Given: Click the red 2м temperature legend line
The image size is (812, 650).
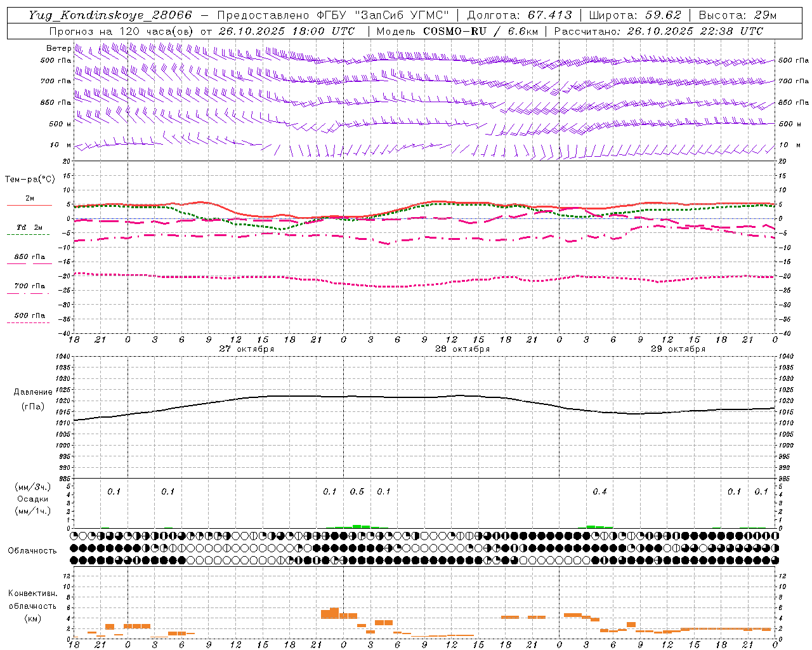Looking at the screenshot, I should [29, 205].
